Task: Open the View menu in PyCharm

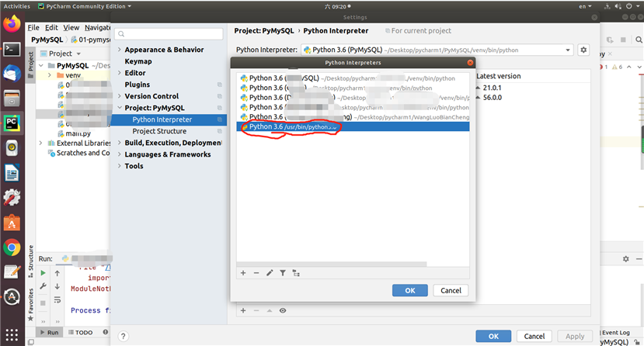Action: 71,27
